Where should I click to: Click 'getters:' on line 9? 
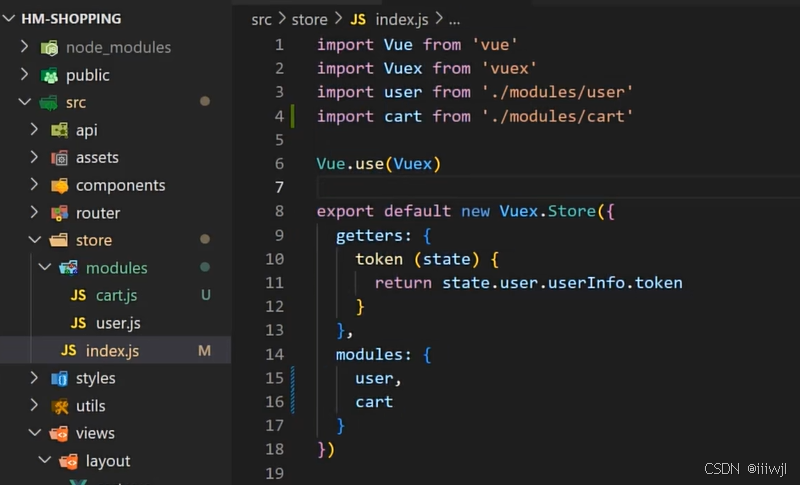coord(373,235)
